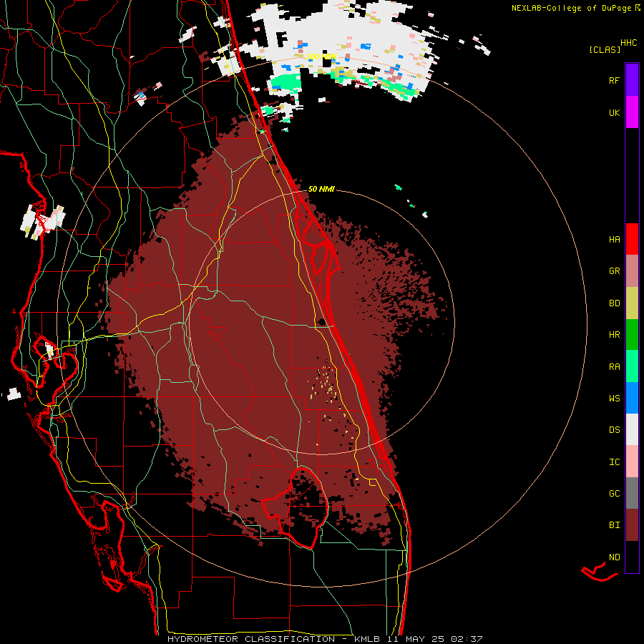Click the 11 MAY 25 date stamp
Screen dimensions: 644x644
416,639
